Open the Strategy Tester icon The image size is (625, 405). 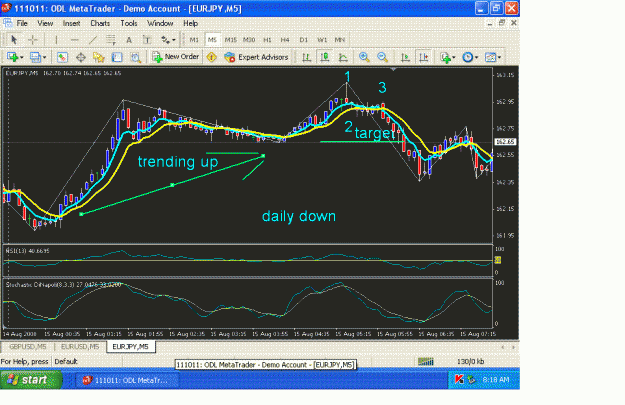click(136, 57)
